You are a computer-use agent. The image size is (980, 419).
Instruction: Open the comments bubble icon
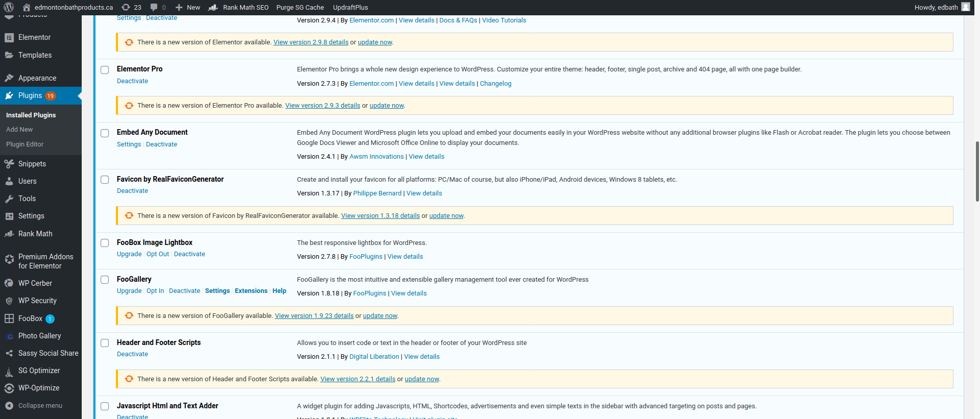[154, 7]
